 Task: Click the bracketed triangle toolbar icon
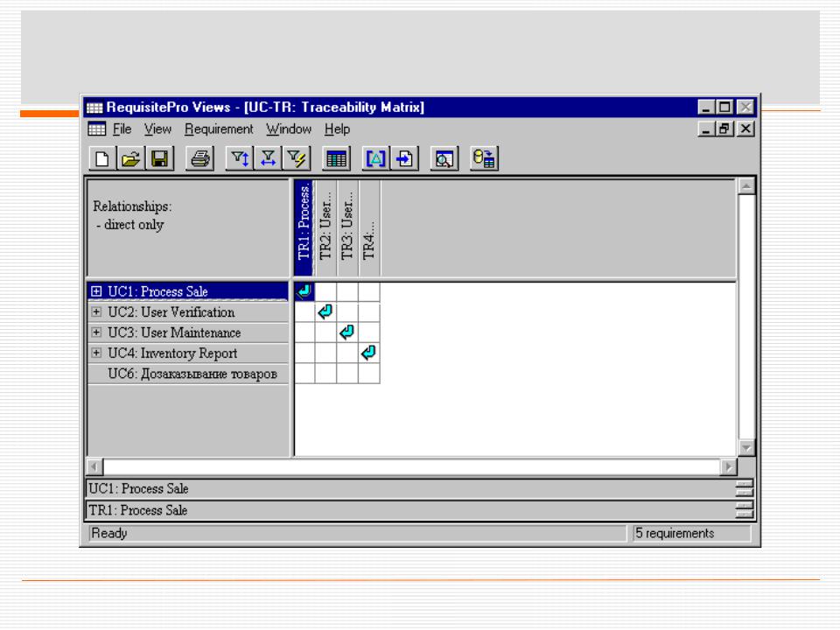coord(375,158)
